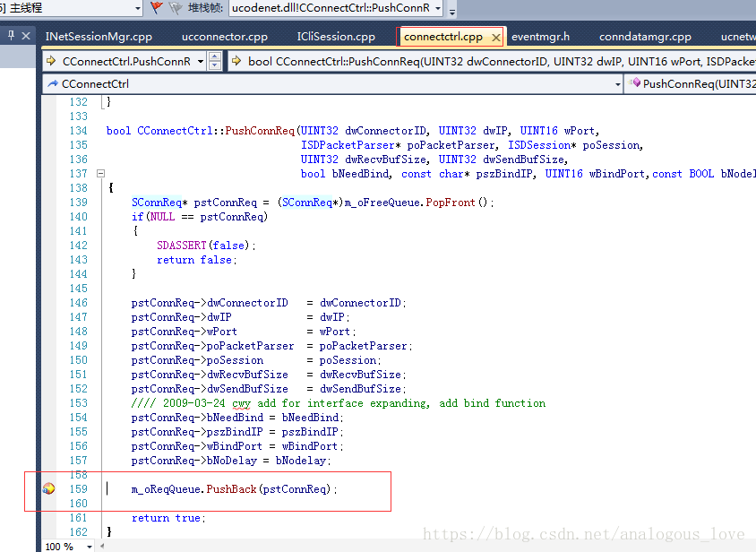Image resolution: width=756 pixels, height=552 pixels.
Task: Click the gray flags icon beside the red flag
Action: click(x=176, y=8)
